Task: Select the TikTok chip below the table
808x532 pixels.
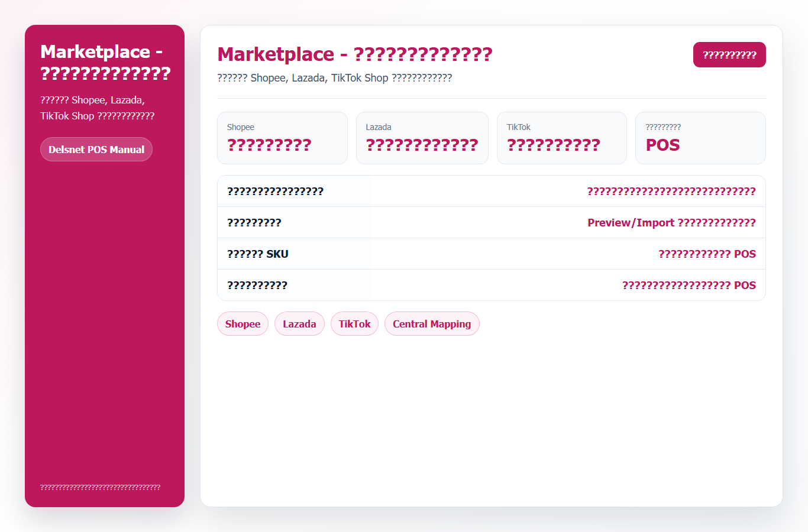Action: coord(354,324)
